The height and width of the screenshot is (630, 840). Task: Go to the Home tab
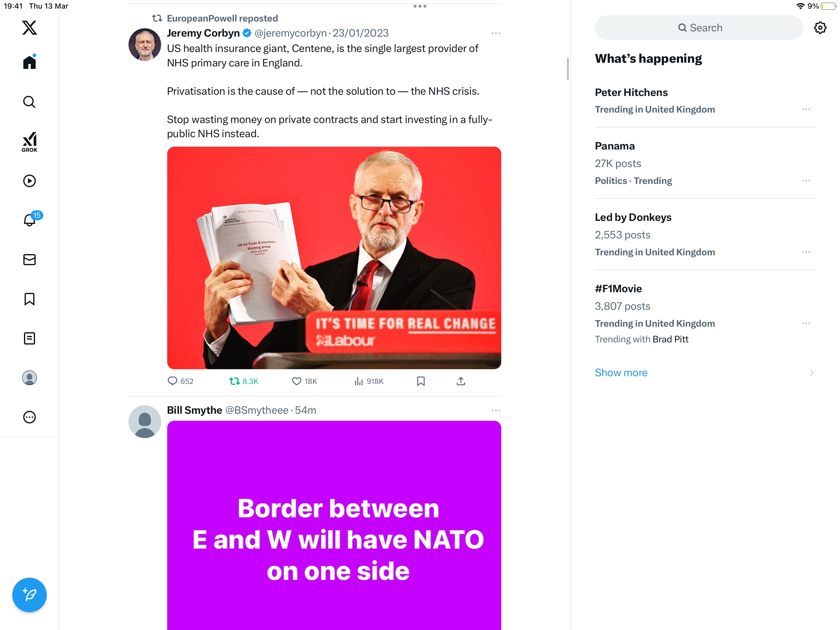click(x=29, y=62)
